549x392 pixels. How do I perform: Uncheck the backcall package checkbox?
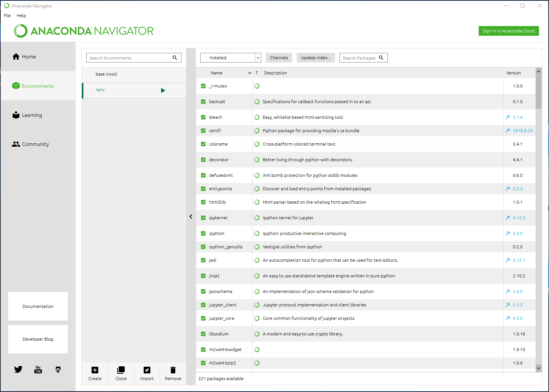coord(203,102)
